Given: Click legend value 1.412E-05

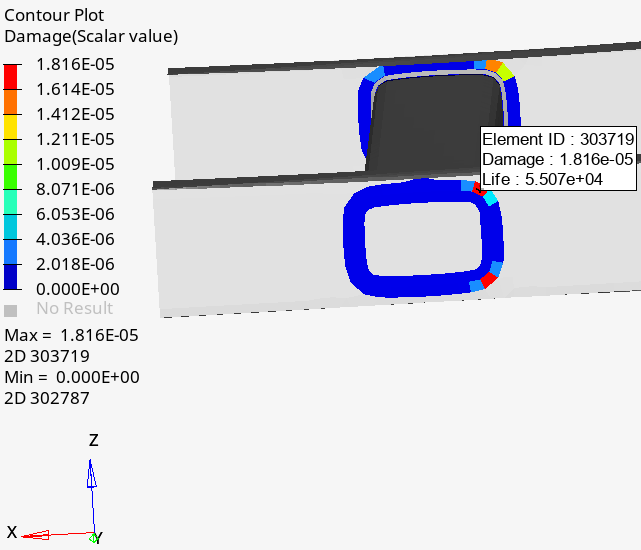Looking at the screenshot, I should click(x=75, y=114).
